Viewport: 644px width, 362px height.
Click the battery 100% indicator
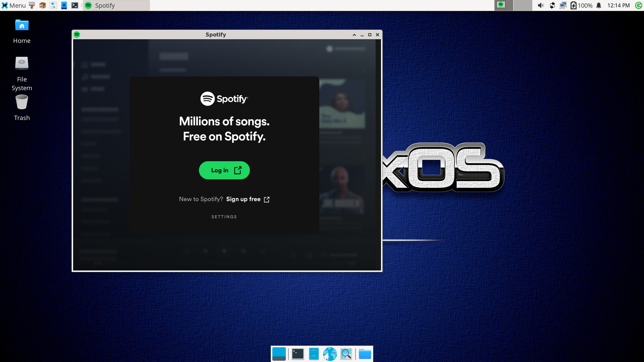[x=582, y=5]
